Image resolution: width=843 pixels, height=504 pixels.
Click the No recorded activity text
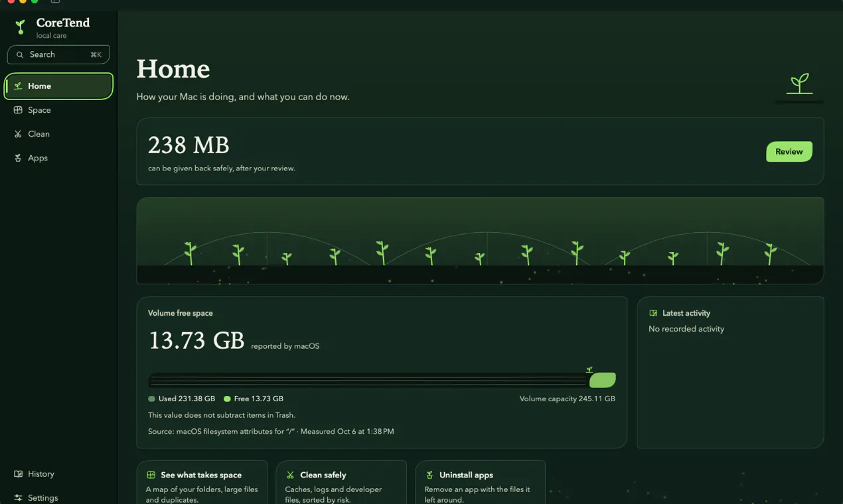pyautogui.click(x=686, y=329)
